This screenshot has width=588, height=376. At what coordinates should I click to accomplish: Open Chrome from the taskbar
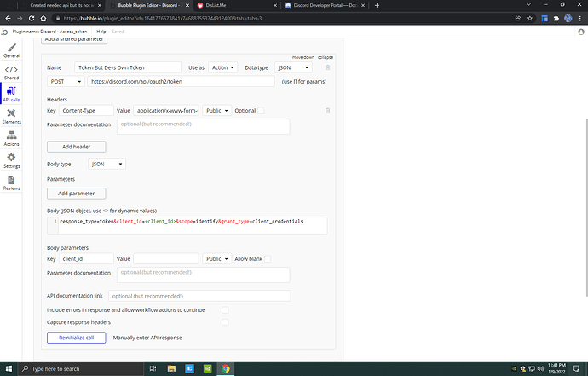coord(225,368)
